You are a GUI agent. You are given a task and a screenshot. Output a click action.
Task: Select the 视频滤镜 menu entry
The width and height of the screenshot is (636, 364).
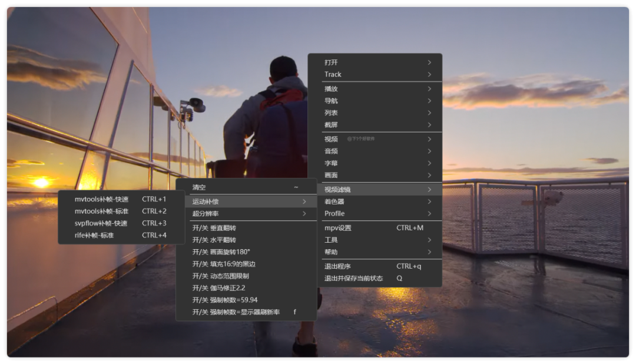click(375, 190)
